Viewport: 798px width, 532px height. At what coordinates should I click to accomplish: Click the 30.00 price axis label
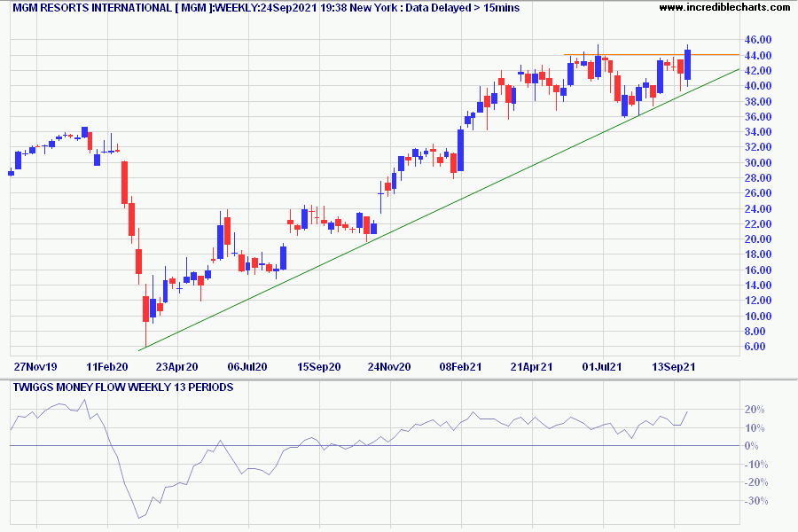click(x=758, y=162)
